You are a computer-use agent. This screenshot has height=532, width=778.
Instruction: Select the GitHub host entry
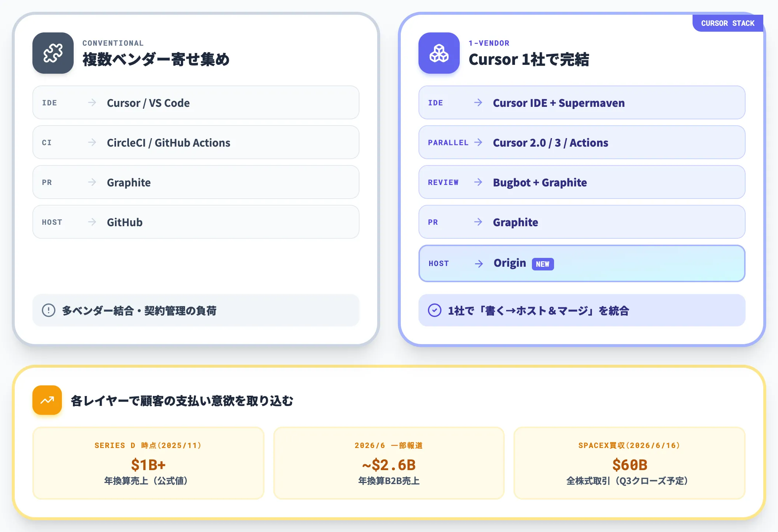[x=196, y=222]
